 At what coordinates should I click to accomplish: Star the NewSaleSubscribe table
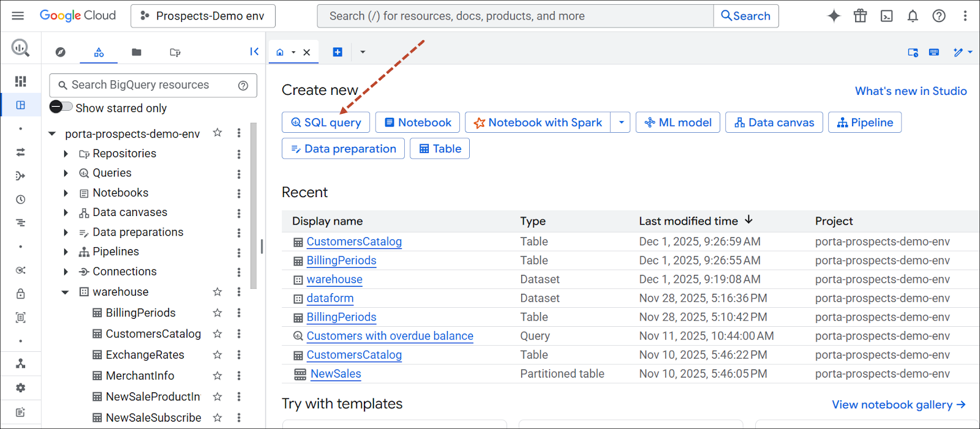tap(217, 417)
